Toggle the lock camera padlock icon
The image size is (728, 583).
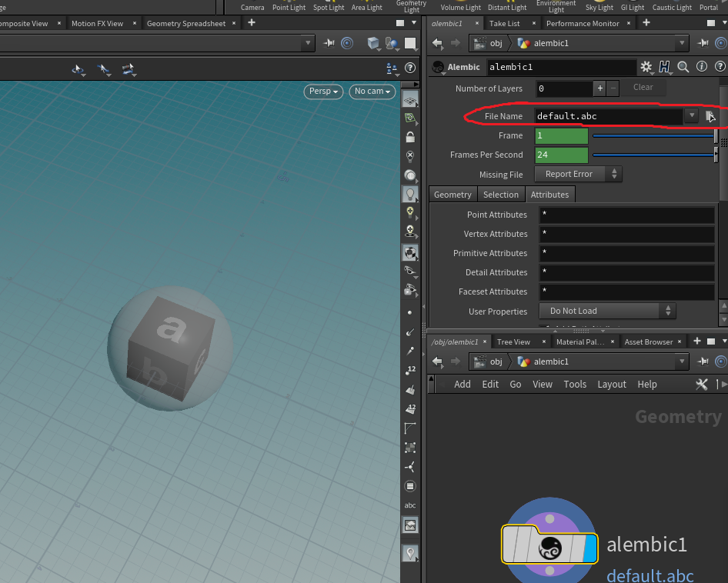[x=410, y=137]
